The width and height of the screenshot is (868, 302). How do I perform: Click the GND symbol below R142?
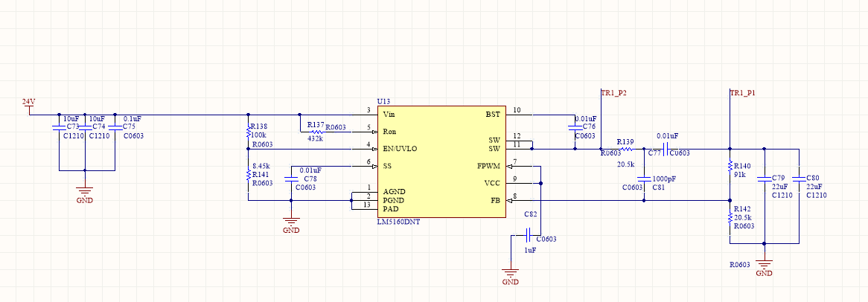click(x=764, y=266)
